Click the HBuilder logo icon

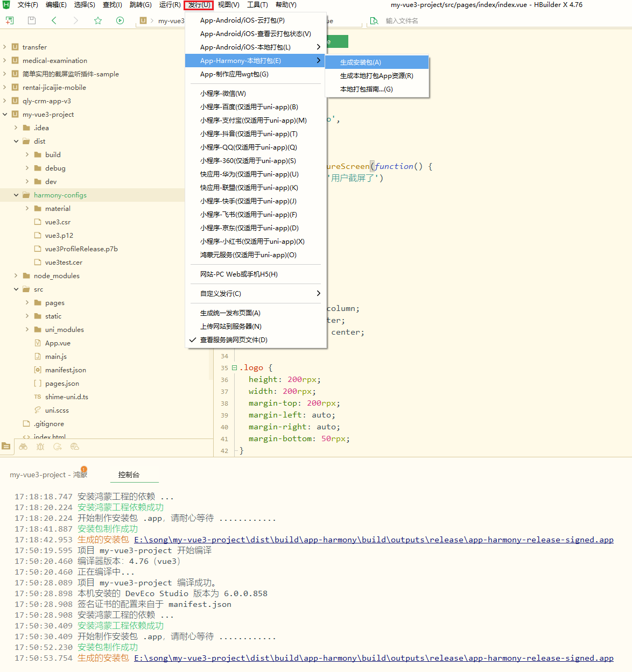coord(6,5)
